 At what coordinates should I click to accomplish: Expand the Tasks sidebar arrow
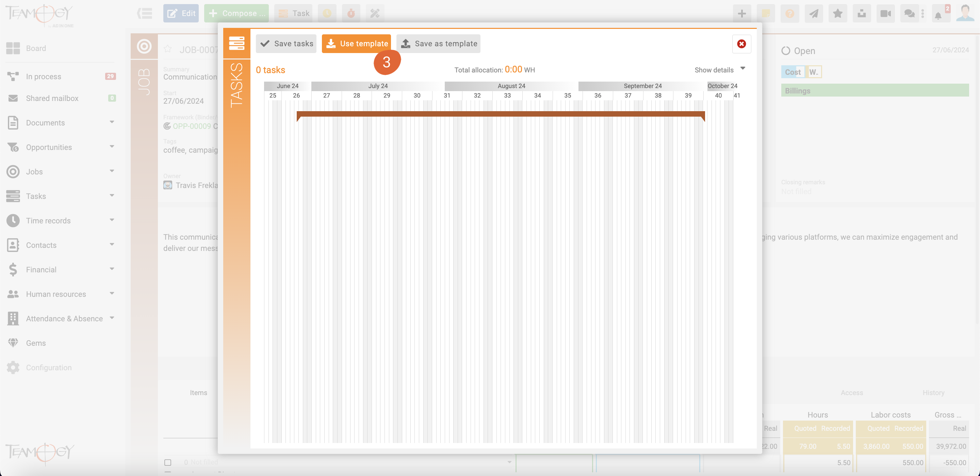coord(112,195)
